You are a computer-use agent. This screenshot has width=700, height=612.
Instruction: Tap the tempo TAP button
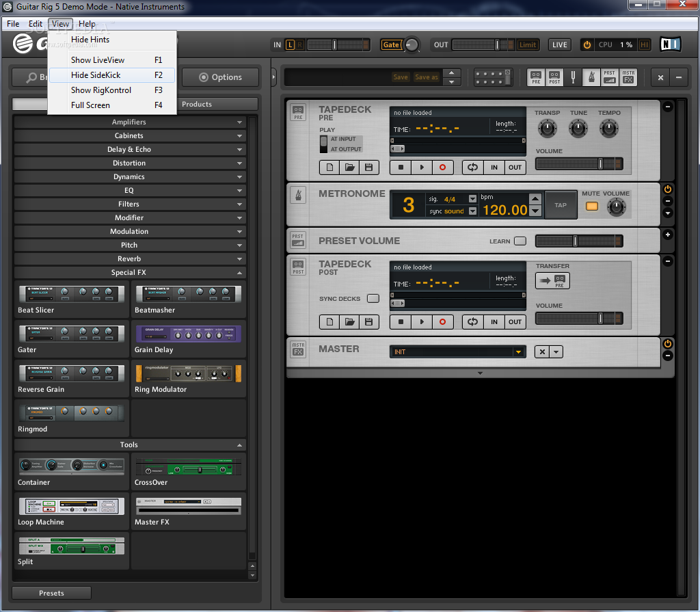(x=561, y=205)
